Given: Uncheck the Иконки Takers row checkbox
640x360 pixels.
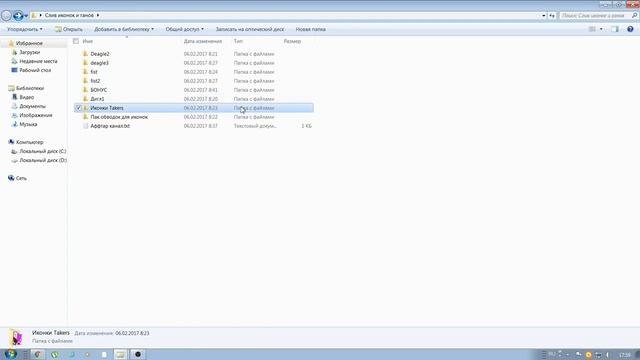Looking at the screenshot, I should coord(78,108).
